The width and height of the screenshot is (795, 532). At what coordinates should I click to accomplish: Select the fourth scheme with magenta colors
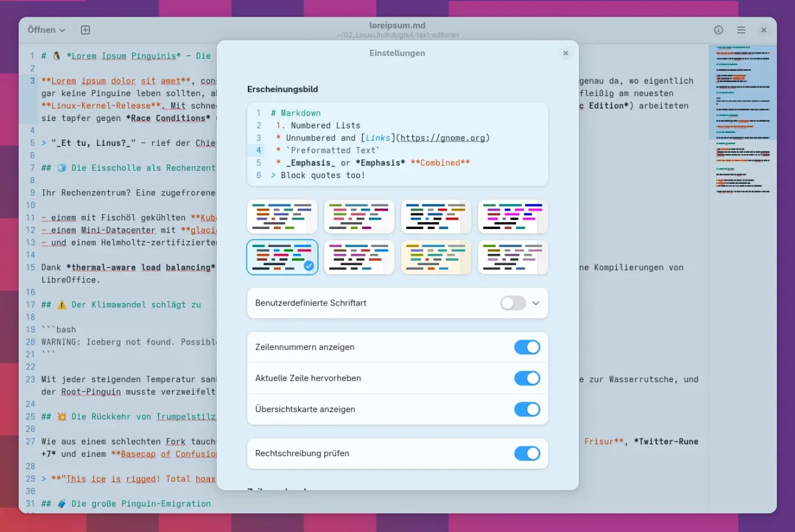[x=513, y=216]
